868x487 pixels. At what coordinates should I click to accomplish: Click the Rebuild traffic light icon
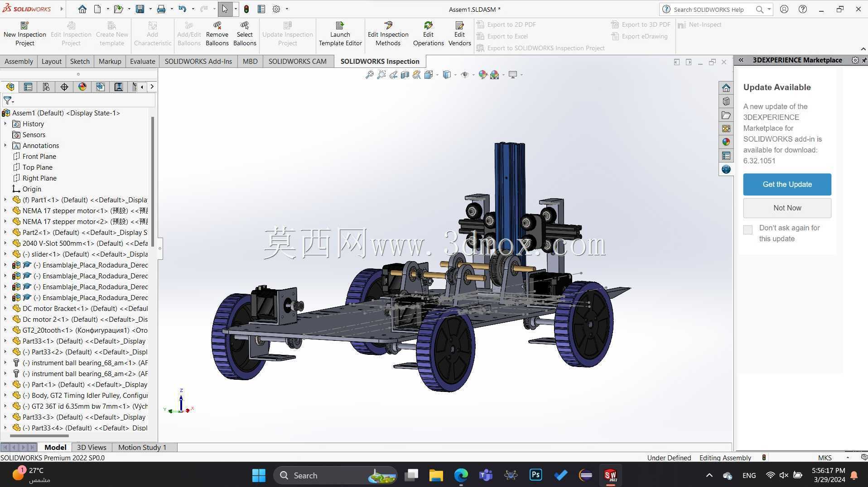246,9
